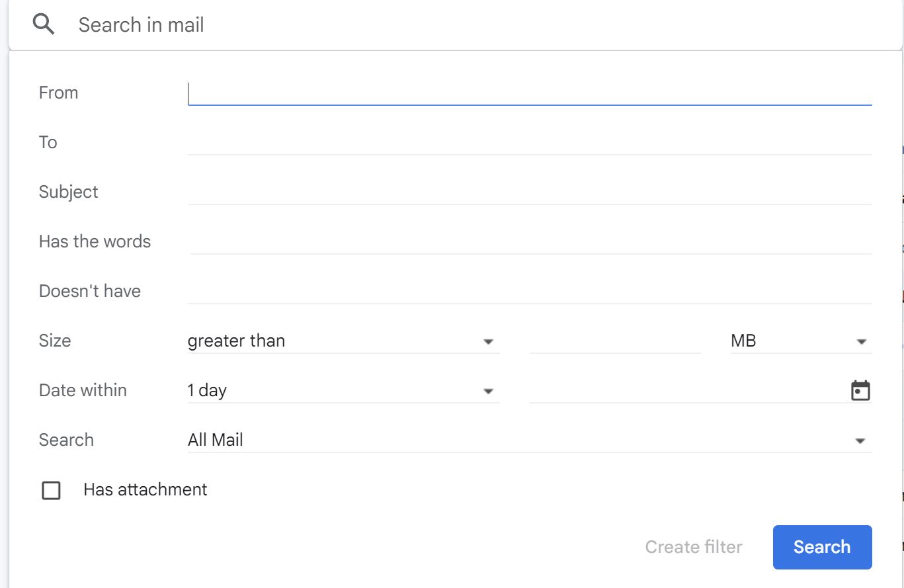Expand the Search 'All Mail' dropdown
Viewport: 904px width, 588px height.
click(x=530, y=441)
